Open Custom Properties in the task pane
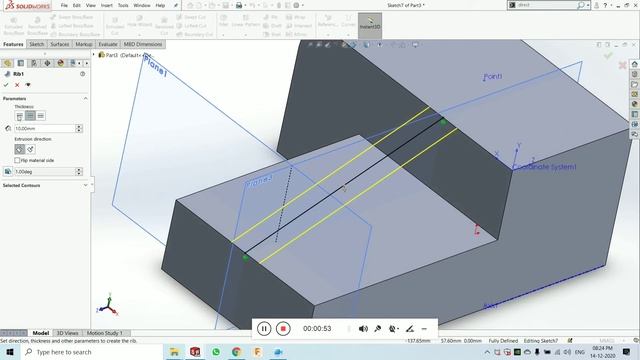 tap(635, 114)
